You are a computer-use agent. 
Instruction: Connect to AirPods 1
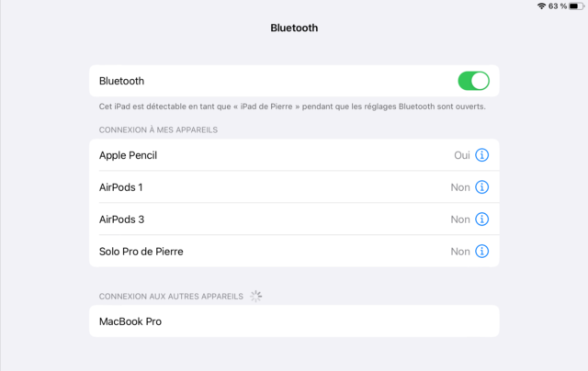pos(294,187)
